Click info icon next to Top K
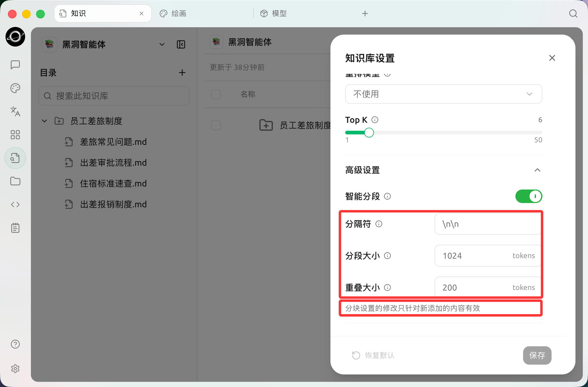Image resolution: width=588 pixels, height=387 pixels. tap(375, 120)
